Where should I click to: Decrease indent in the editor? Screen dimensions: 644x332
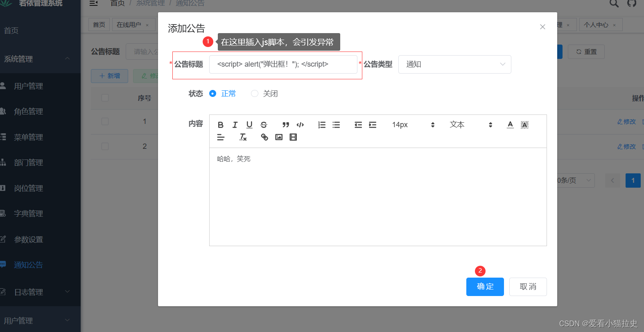pyautogui.click(x=358, y=125)
